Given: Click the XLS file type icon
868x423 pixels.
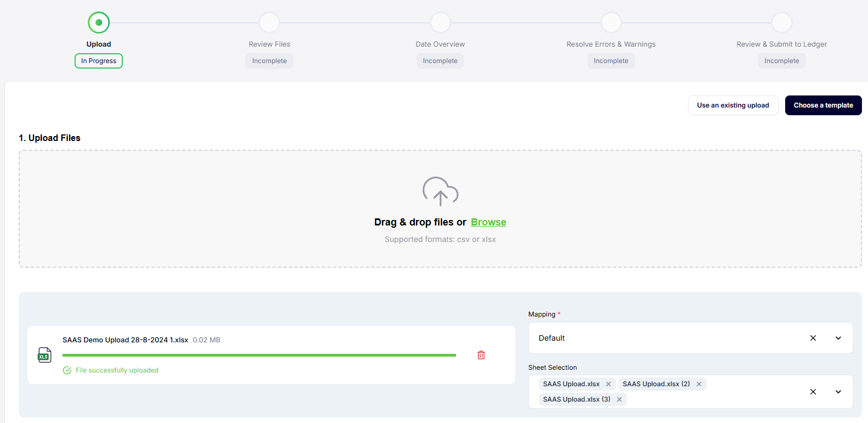Looking at the screenshot, I should tap(44, 355).
